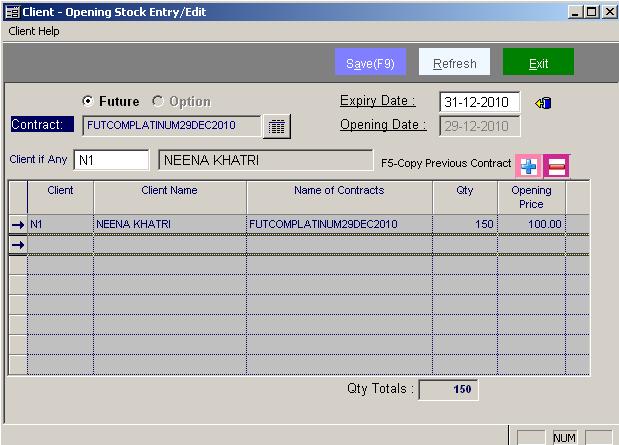Select the Option radio button
Screen dimensions: 619x445
pyautogui.click(x=158, y=102)
